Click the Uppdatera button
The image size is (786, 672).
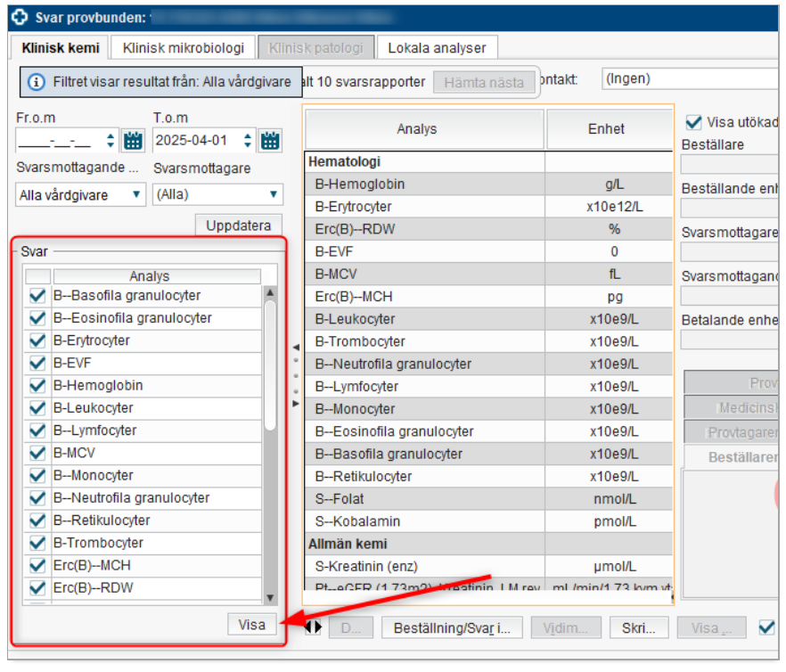[x=239, y=225]
